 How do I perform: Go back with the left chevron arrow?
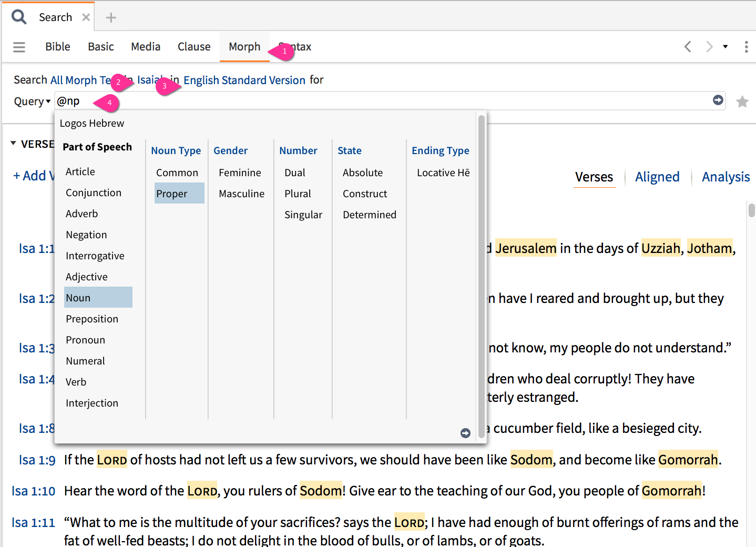[688, 47]
